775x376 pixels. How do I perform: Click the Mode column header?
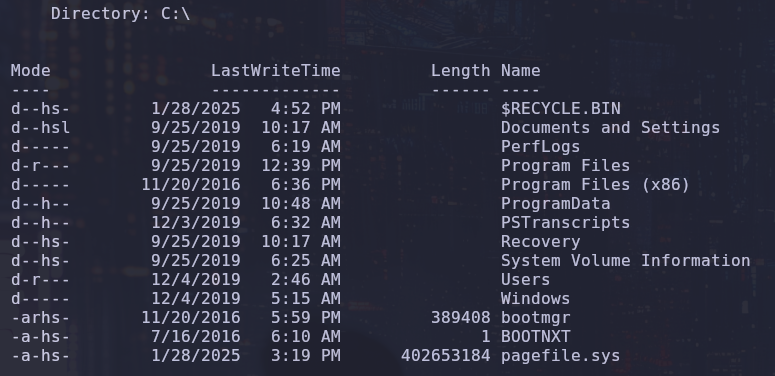point(31,71)
